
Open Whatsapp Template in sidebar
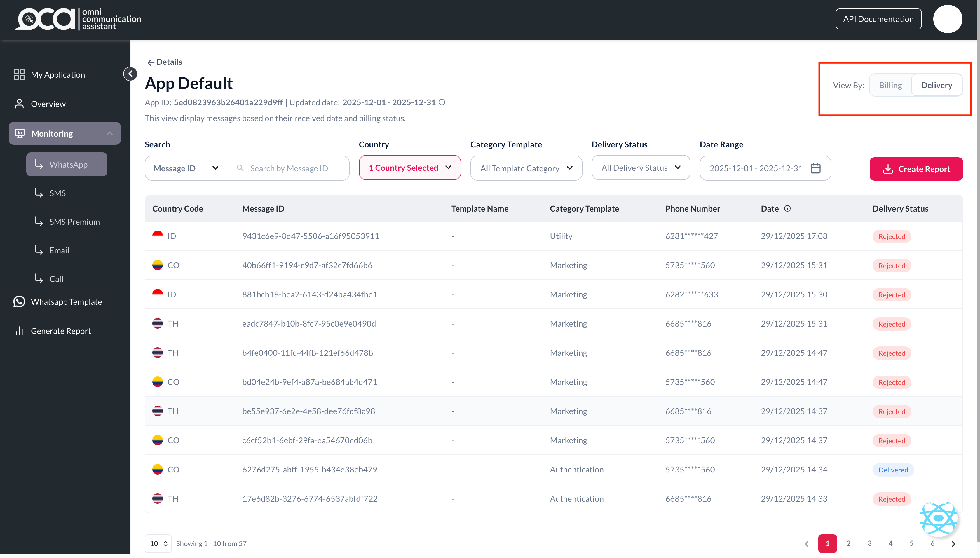click(x=66, y=301)
